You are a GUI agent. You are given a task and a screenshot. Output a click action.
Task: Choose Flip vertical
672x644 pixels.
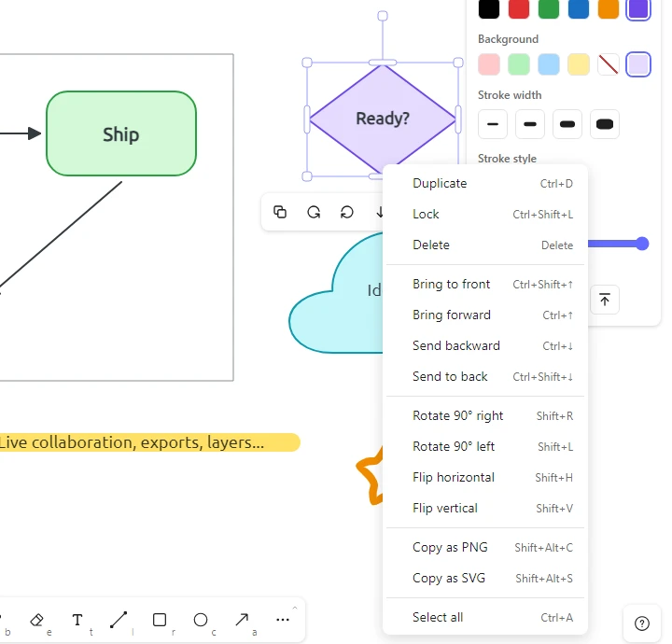(485, 508)
